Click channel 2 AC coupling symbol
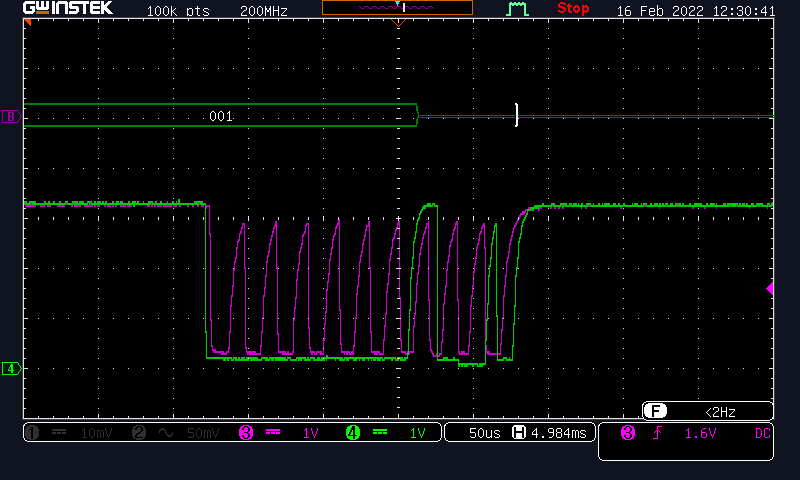Screen dimensions: 800x480 point(166,433)
